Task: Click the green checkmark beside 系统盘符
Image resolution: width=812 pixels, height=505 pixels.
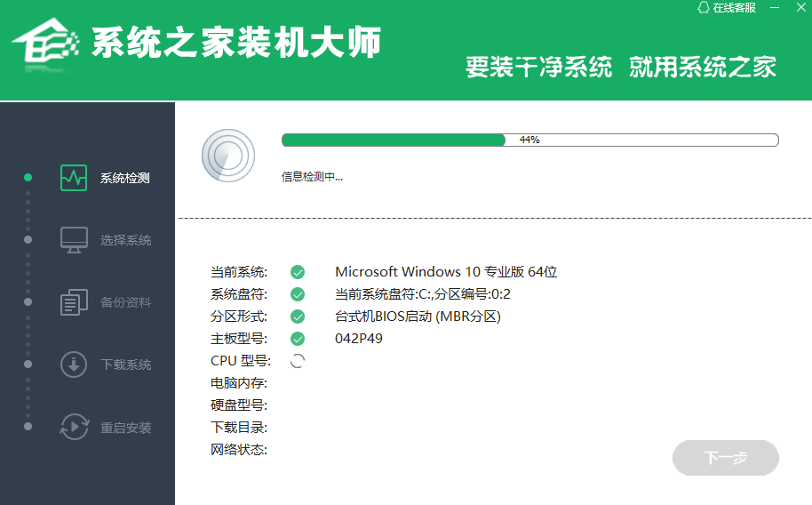Action: coord(298,294)
